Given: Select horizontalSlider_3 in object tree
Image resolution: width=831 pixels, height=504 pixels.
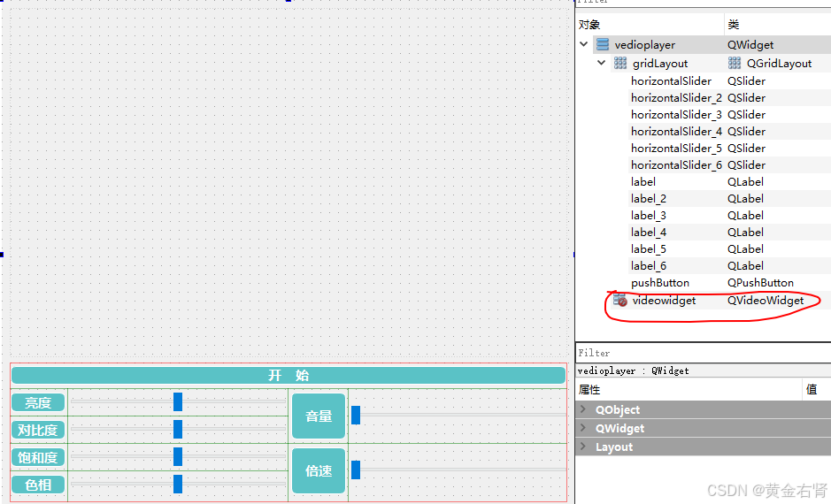Looking at the screenshot, I should click(x=676, y=115).
